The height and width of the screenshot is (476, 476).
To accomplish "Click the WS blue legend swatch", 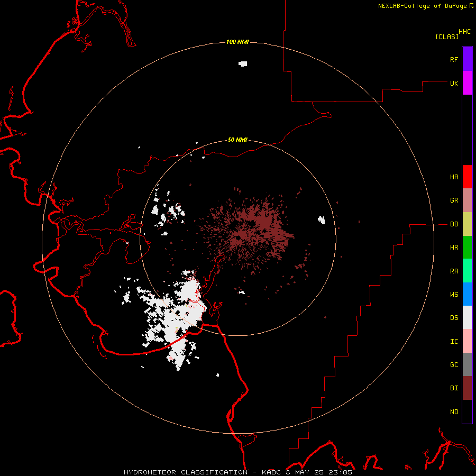I will 467,294.
